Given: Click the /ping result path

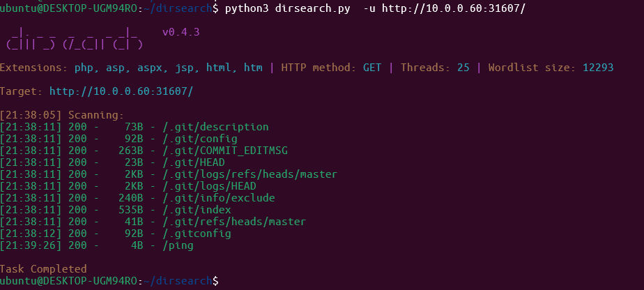Looking at the screenshot, I should (178, 246).
